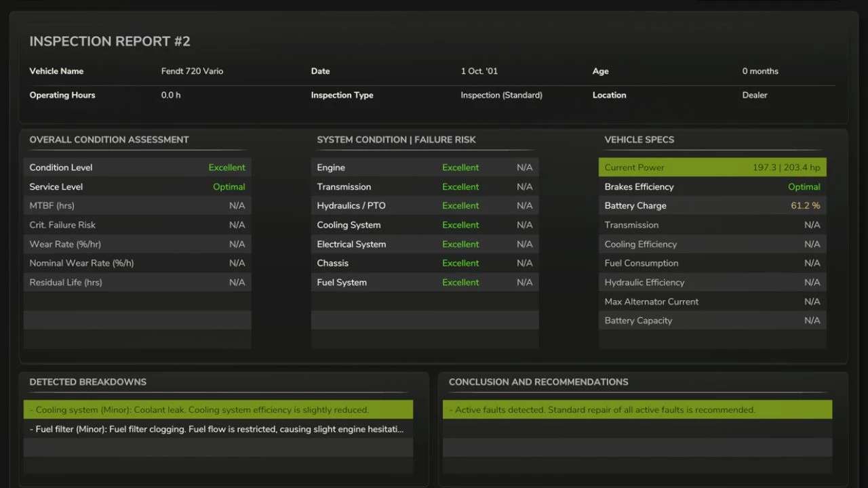The height and width of the screenshot is (488, 868).
Task: Click the Inspection Report #2 title
Action: pyautogui.click(x=110, y=41)
